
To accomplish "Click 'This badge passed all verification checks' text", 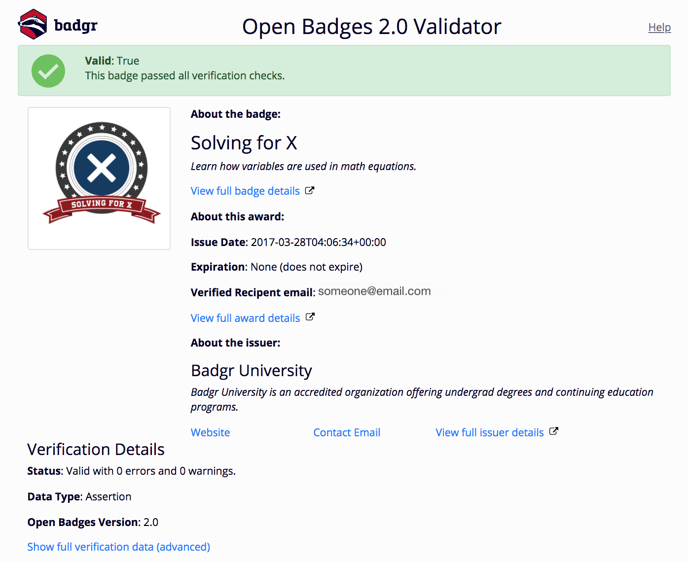I will point(185,75).
